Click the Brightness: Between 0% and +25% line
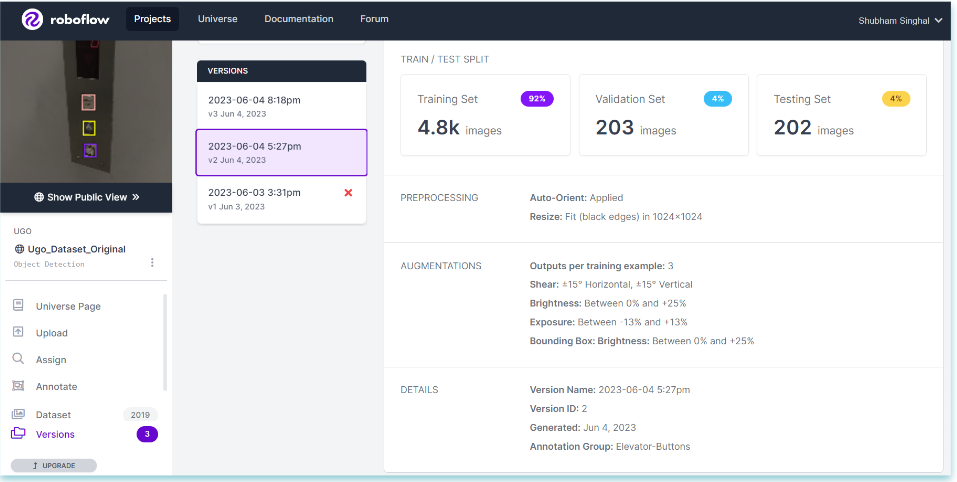 pos(608,303)
